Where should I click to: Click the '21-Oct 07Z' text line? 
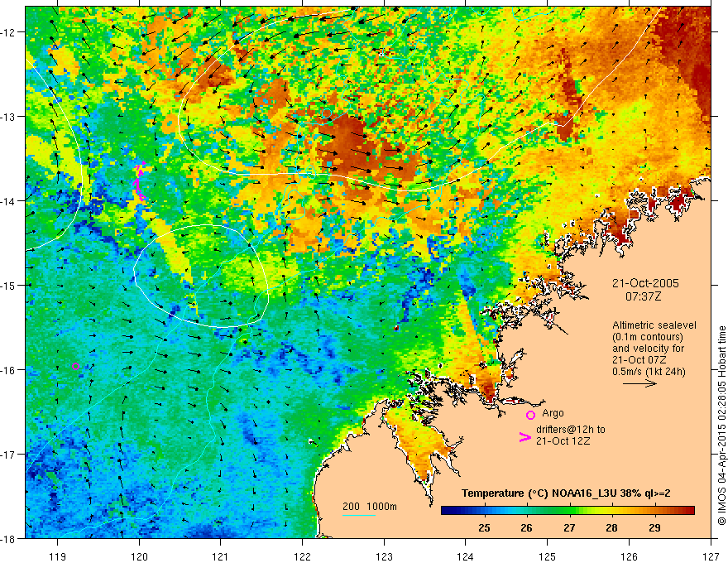(639, 360)
